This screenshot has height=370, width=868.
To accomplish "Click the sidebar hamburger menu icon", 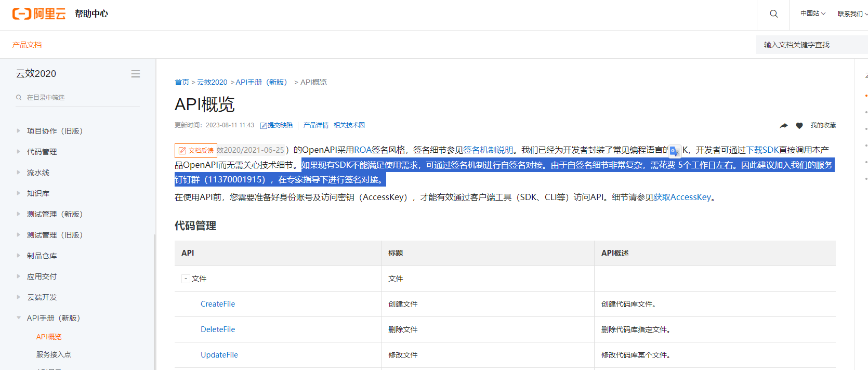I will pos(136,74).
